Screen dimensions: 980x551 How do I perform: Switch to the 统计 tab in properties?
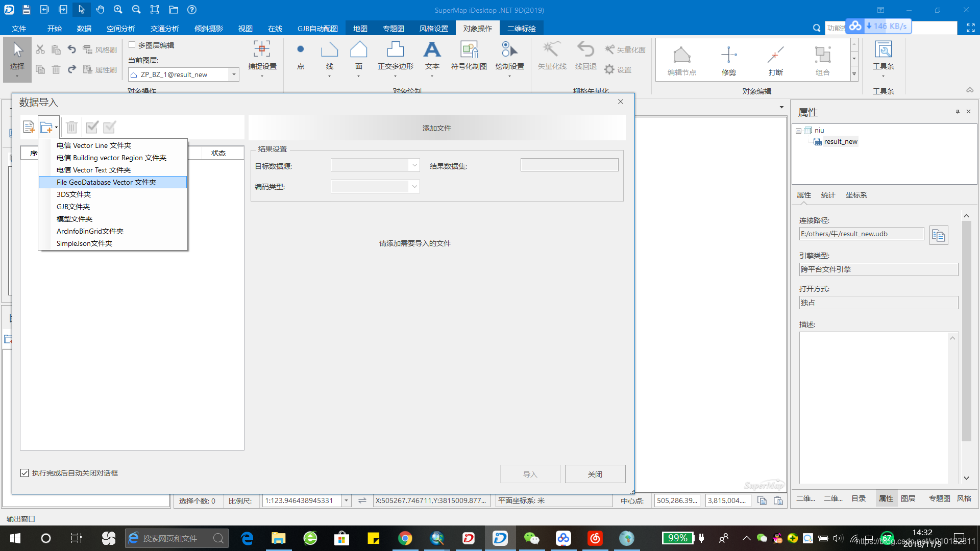828,195
